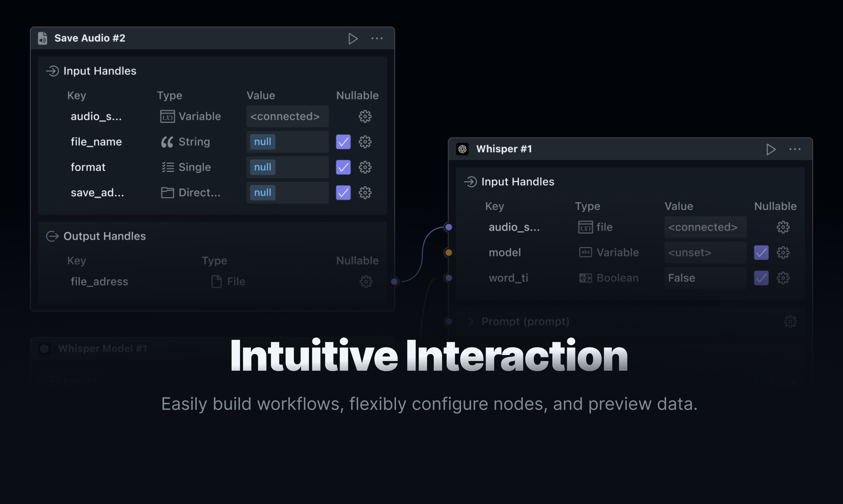Open settings gear for file_name handle
This screenshot has height=504, width=843.
click(x=365, y=142)
